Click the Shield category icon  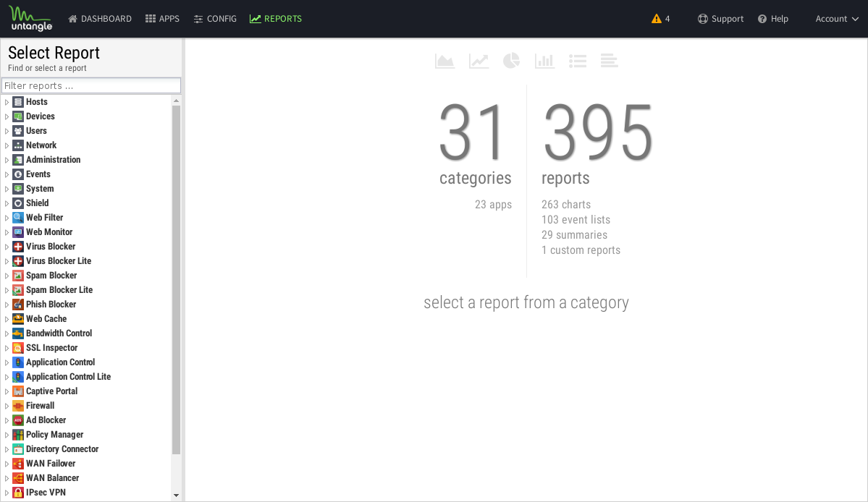tap(18, 203)
